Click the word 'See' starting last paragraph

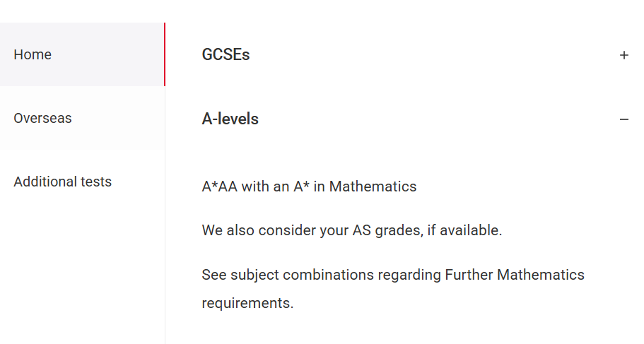click(214, 274)
